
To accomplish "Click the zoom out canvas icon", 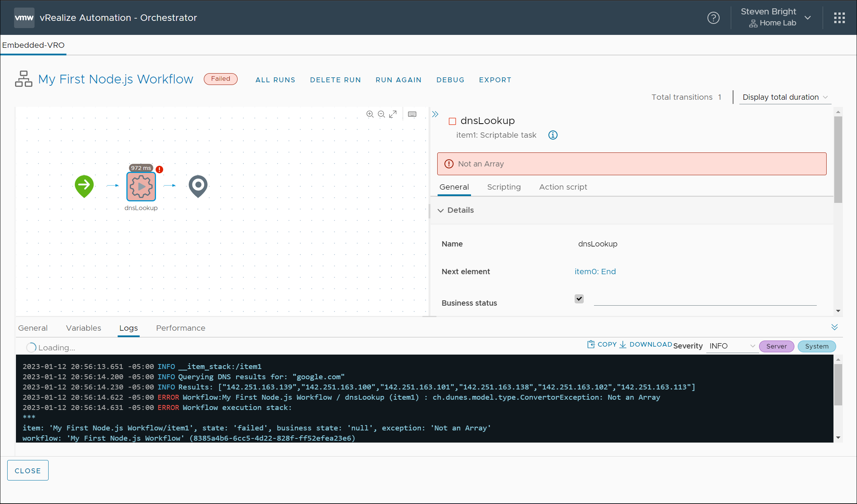I will [381, 114].
